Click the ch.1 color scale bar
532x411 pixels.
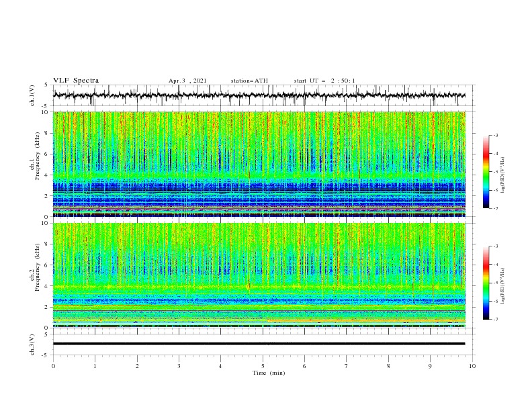pos(486,172)
